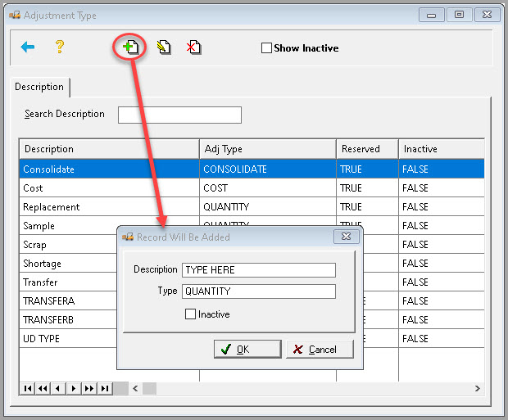The image size is (508, 420).
Task: Minimize the Adjustment Type window
Action: click(431, 15)
